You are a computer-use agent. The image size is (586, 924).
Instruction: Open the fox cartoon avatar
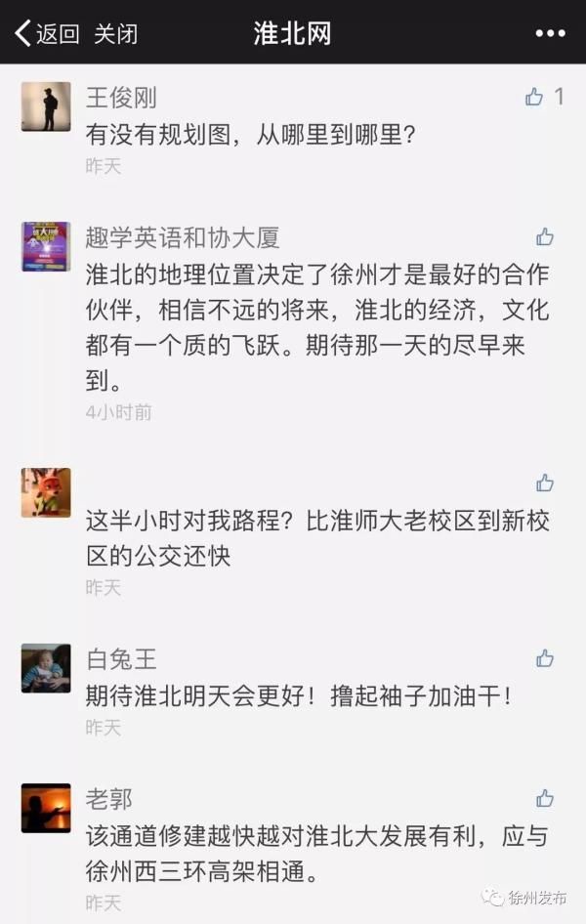pos(46,492)
